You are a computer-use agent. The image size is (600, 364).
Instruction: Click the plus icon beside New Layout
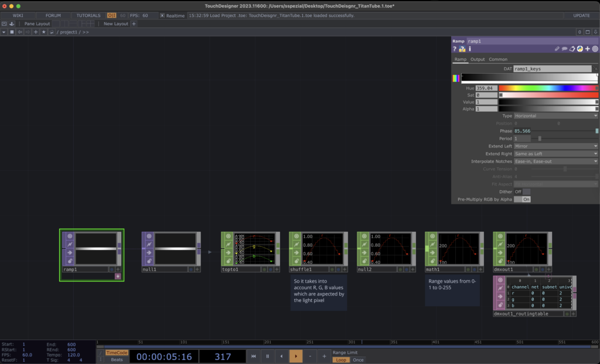(134, 24)
